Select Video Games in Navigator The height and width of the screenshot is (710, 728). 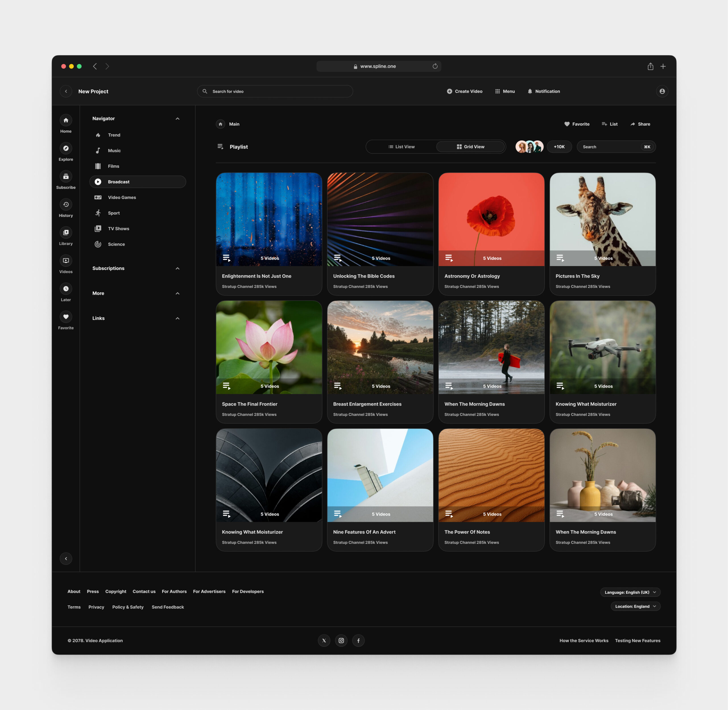(x=138, y=198)
